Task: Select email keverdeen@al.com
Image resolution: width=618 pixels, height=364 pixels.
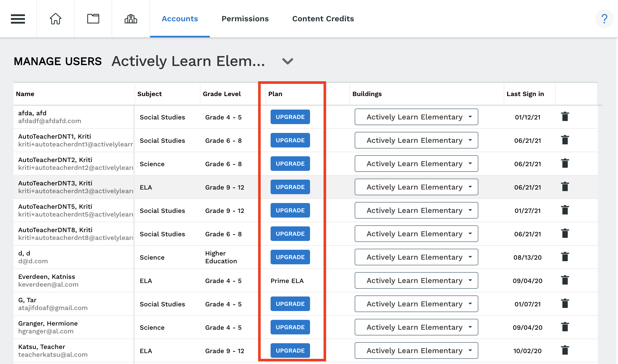Action: 48,285
